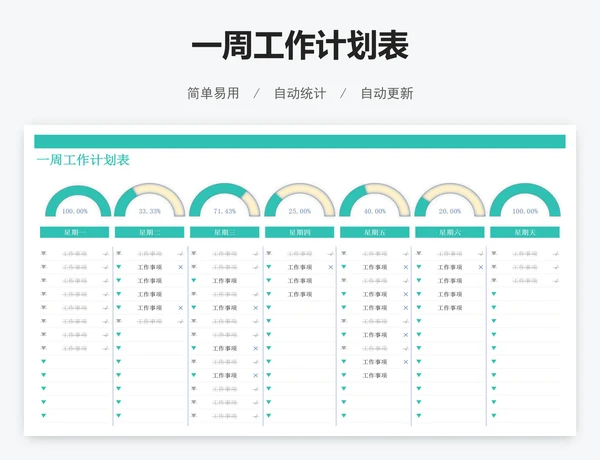This screenshot has width=600, height=460.
Task: Click the 工作事项 text in 星期四 fourth row
Action: pos(300,294)
